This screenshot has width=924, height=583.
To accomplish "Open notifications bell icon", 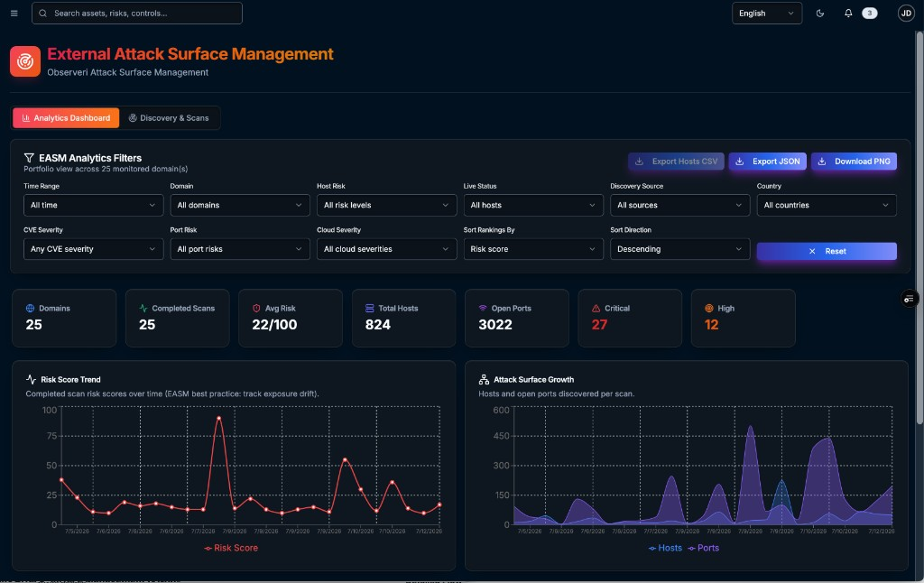I will point(848,13).
